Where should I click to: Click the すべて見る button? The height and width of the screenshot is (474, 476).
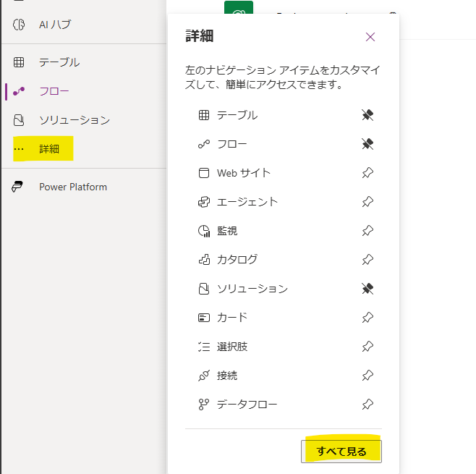tap(341, 452)
